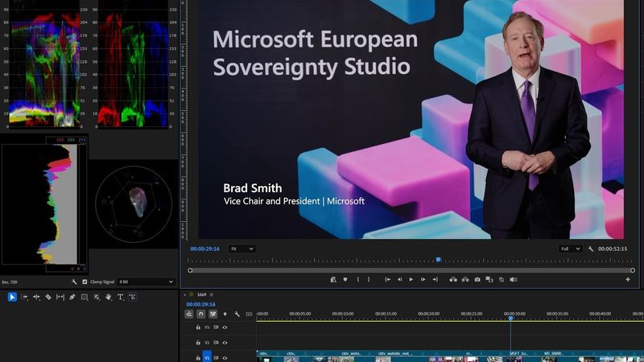Select the Rectangle tool
This screenshot has width=644, height=362.
pyautogui.click(x=85, y=297)
